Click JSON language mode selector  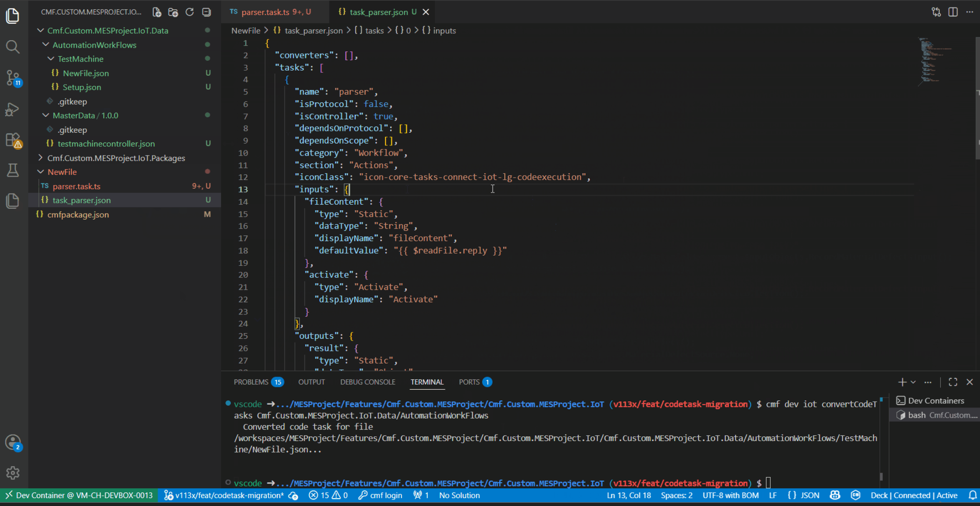click(x=804, y=495)
